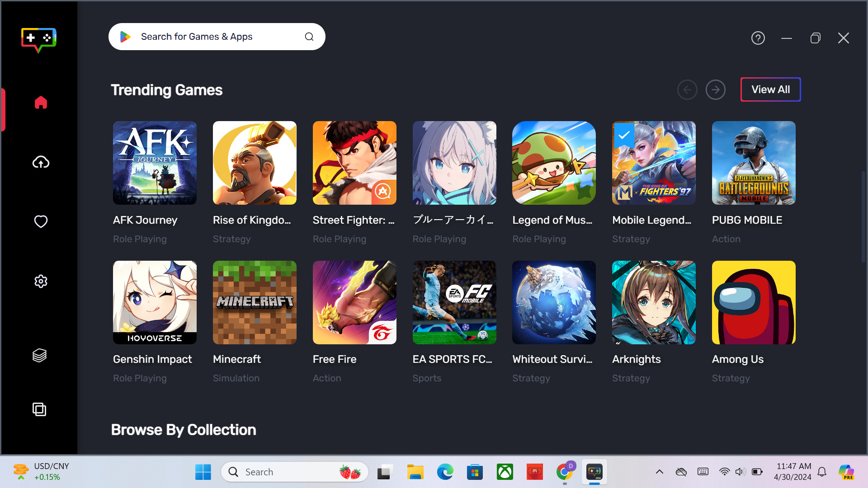Viewport: 868px width, 488px height.
Task: Click the Minecraft title text
Action: coord(237,359)
